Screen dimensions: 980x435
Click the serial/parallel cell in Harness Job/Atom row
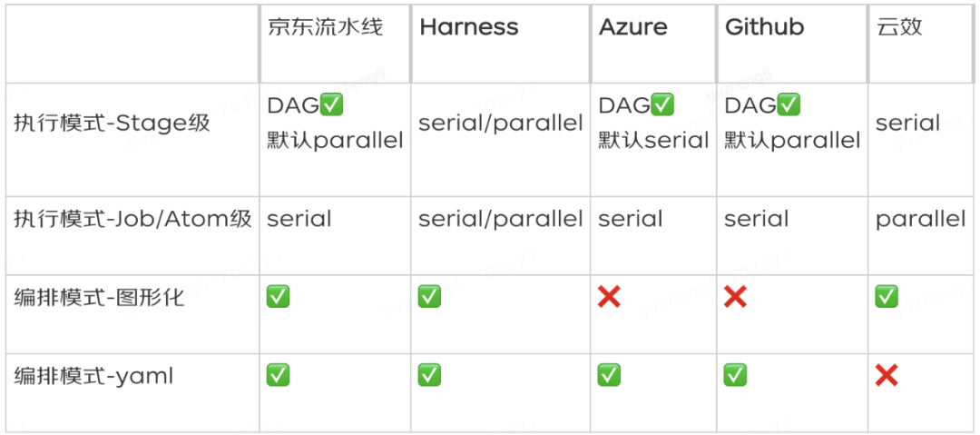(501, 219)
